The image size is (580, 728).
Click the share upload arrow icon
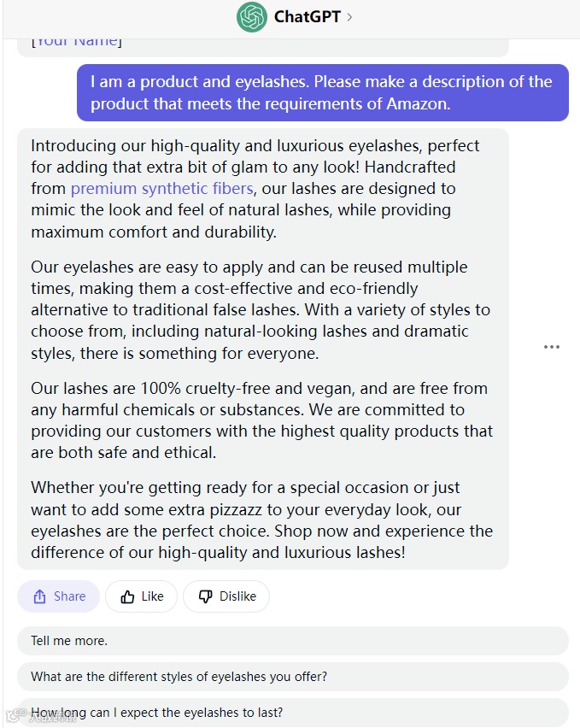coord(40,596)
